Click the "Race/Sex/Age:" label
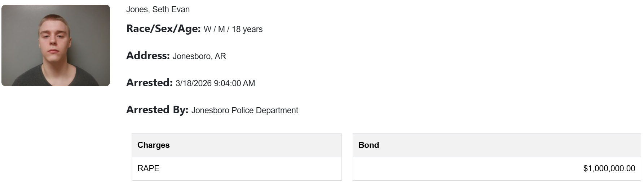The image size is (644, 185). click(x=163, y=28)
